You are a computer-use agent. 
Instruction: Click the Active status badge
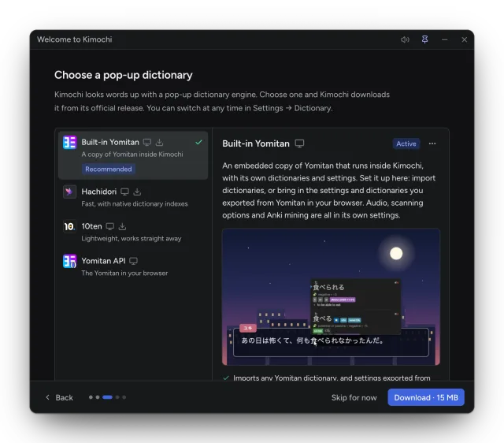click(x=406, y=143)
